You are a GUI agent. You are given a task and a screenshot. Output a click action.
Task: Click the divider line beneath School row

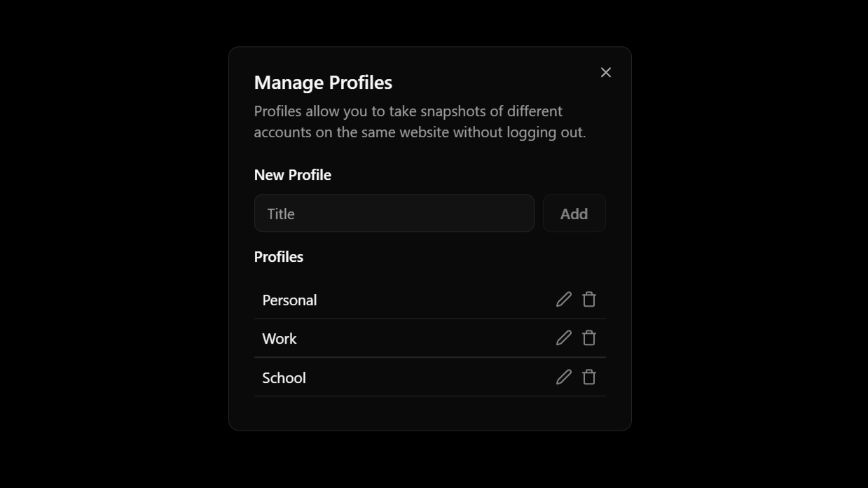[430, 396]
